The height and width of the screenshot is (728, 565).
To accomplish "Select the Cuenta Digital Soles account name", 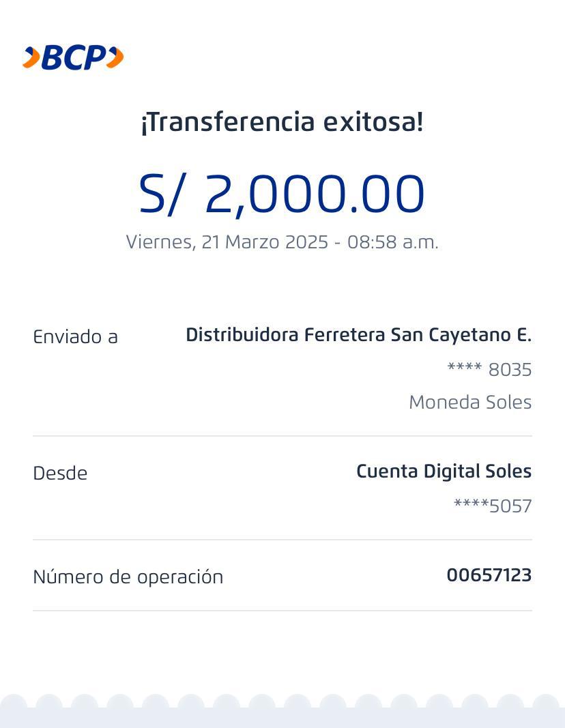I will [x=444, y=471].
